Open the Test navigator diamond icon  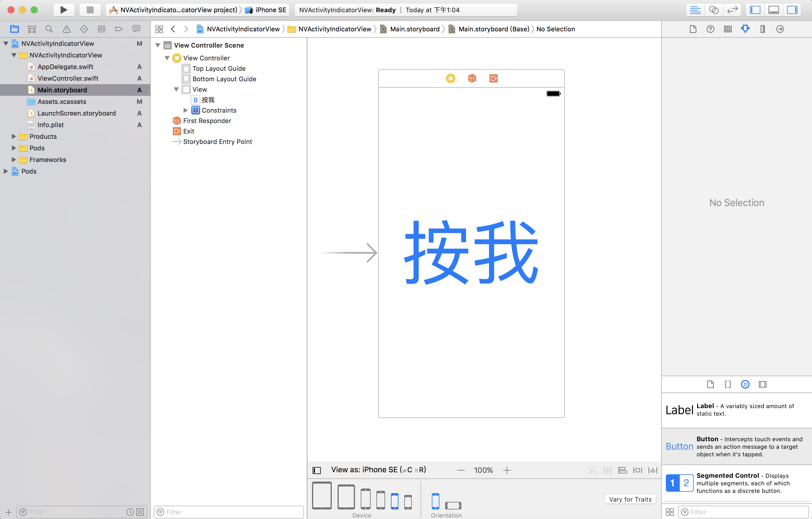[x=84, y=29]
